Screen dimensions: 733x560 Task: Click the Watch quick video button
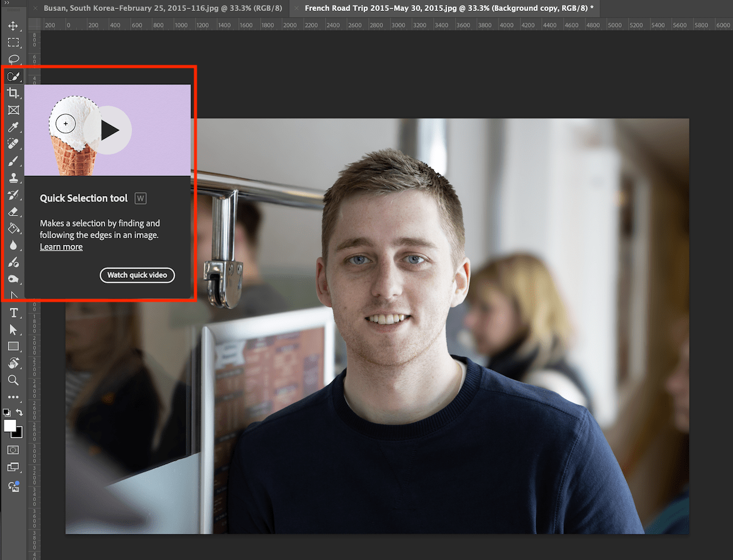click(137, 275)
